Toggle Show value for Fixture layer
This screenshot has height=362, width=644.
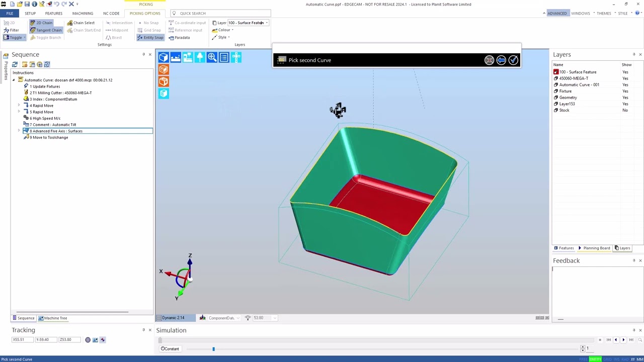(625, 91)
